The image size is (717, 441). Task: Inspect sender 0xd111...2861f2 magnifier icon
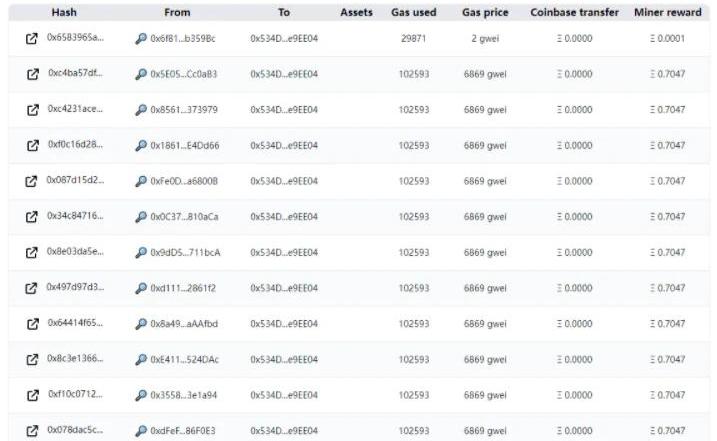pos(140,288)
